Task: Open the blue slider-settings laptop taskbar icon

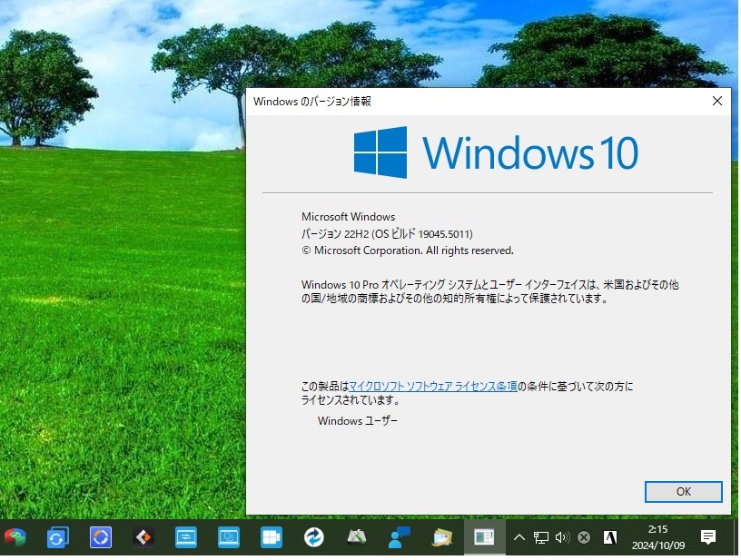Action: coord(186,537)
